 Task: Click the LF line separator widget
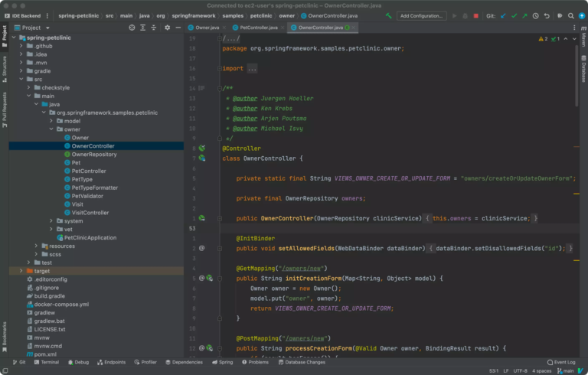[506, 371]
